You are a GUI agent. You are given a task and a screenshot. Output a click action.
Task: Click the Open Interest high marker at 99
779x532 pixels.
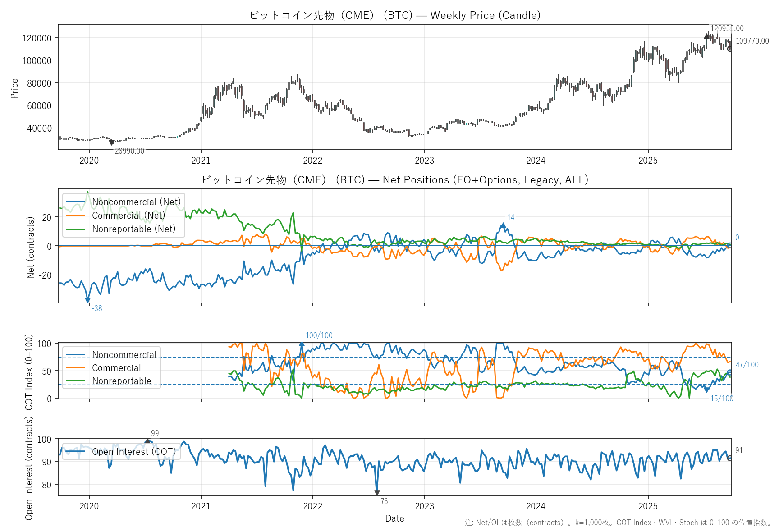tap(147, 441)
